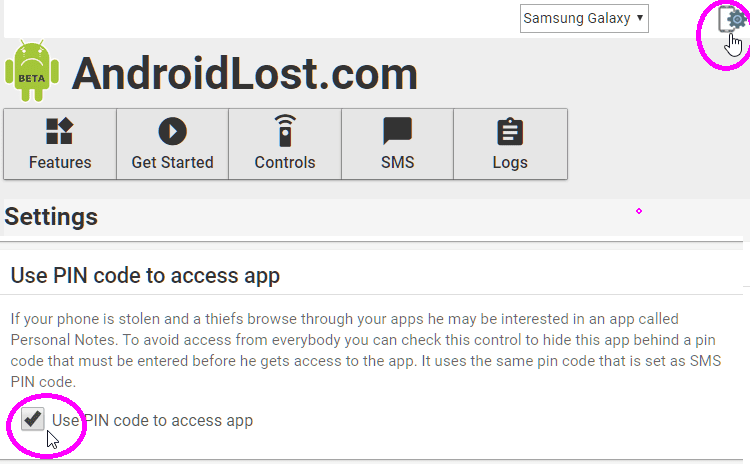The image size is (750, 464).
Task: Click the Settings section heading
Action: (51, 217)
